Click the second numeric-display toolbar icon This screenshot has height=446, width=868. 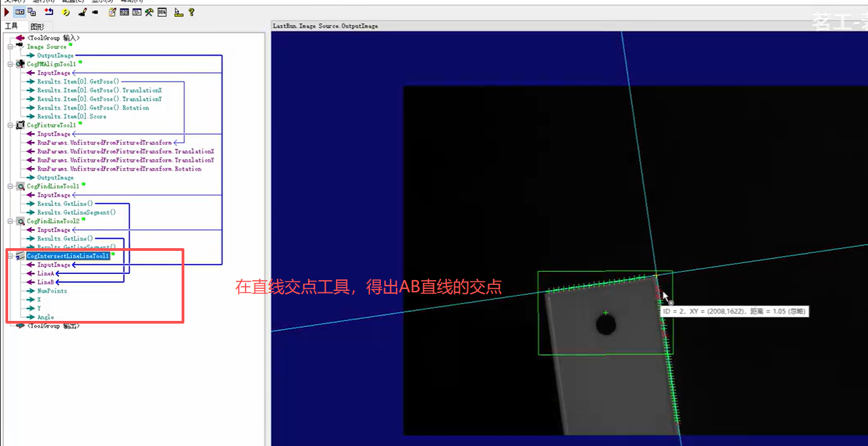[137, 12]
